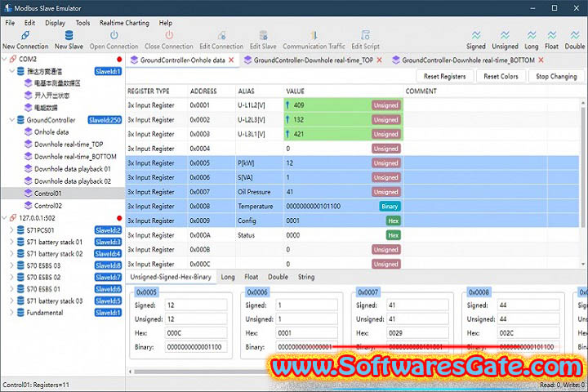Click the Control02 register block icon
588x392 pixels.
pyautogui.click(x=28, y=206)
